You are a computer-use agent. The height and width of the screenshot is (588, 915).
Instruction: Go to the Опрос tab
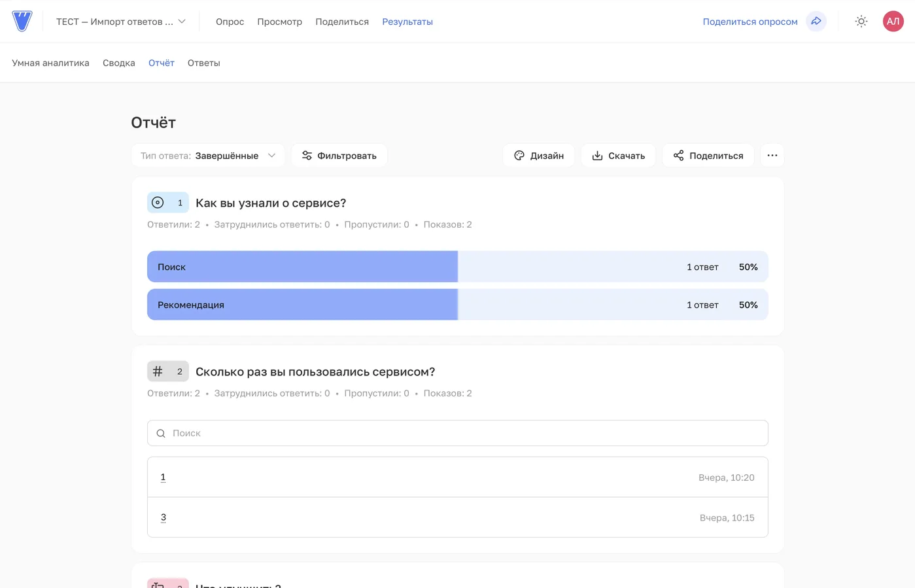click(x=230, y=22)
